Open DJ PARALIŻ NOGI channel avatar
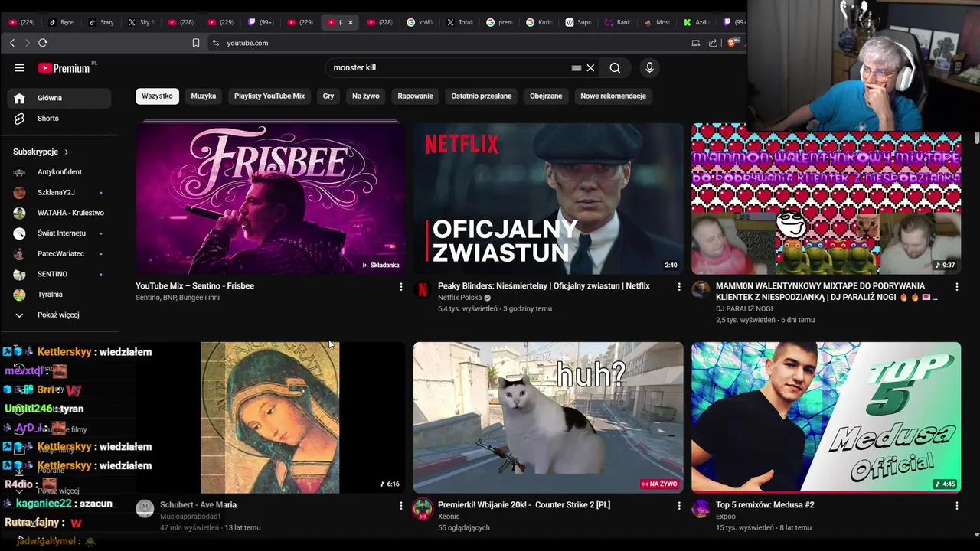 [x=701, y=289]
